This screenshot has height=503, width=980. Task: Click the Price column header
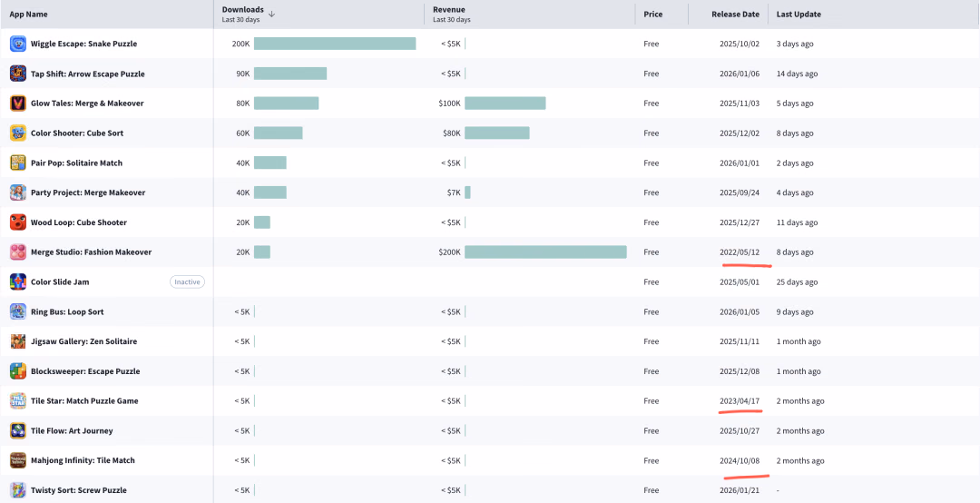[653, 15]
